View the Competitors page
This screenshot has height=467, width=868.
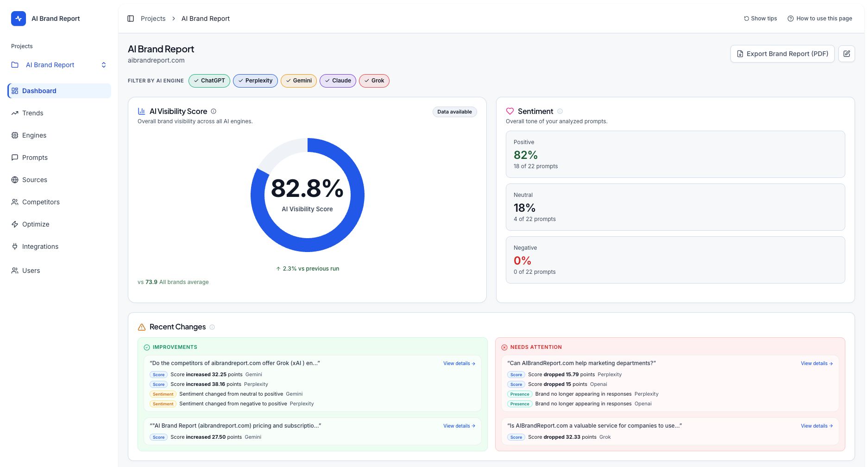click(x=59, y=202)
